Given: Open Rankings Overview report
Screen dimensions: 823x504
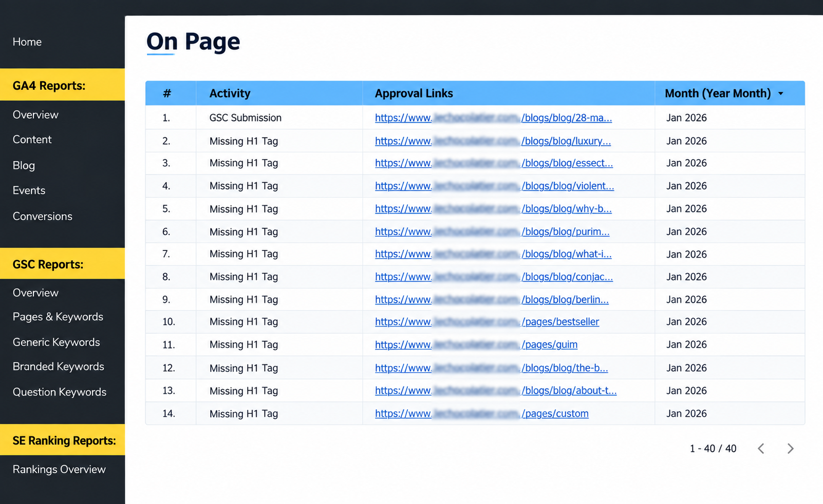Looking at the screenshot, I should click(x=59, y=469).
